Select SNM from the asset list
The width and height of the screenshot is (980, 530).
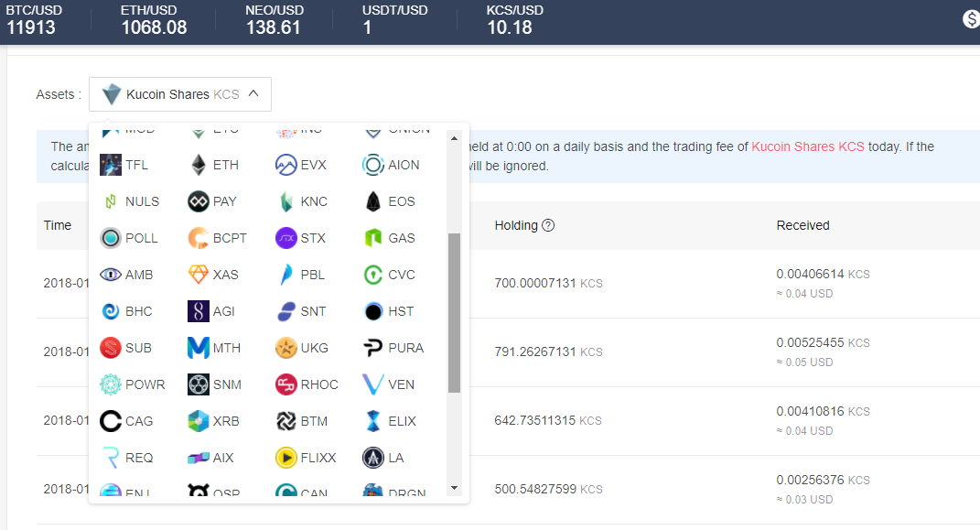tap(214, 384)
